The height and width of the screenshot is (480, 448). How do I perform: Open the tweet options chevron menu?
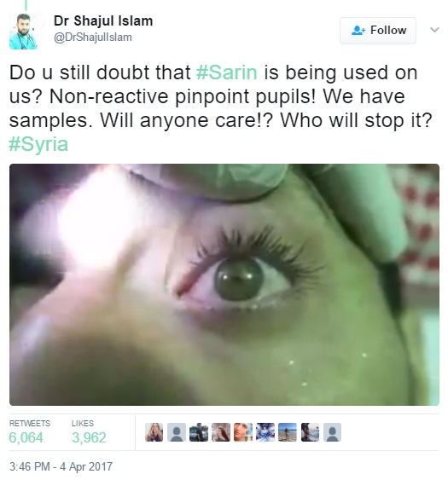tap(434, 30)
